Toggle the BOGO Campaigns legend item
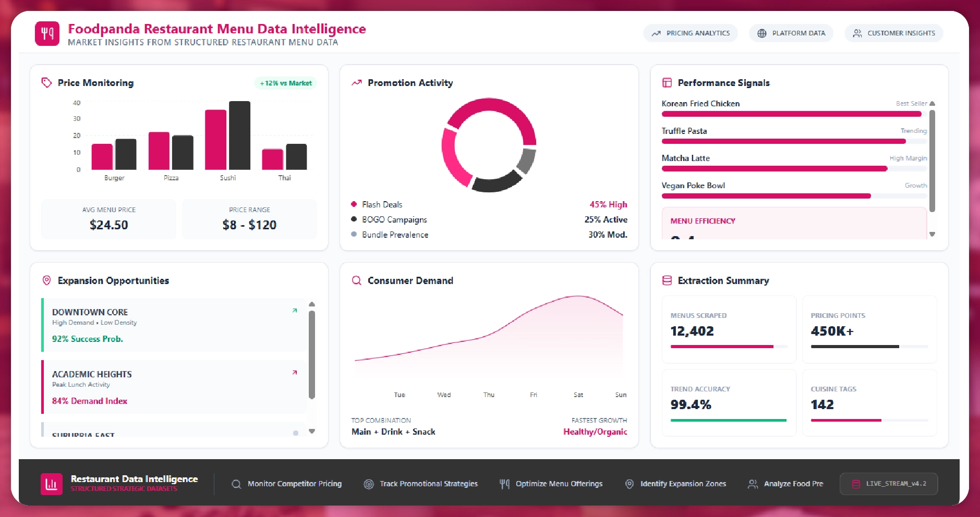This screenshot has height=517, width=980. pyautogui.click(x=394, y=219)
